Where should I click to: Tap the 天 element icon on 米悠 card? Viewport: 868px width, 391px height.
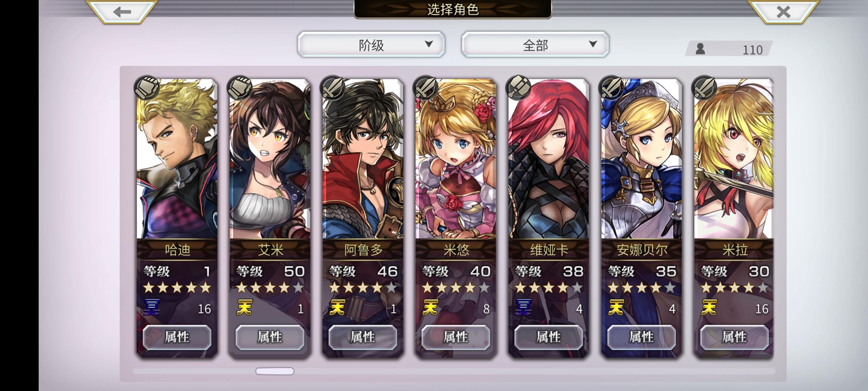click(430, 308)
